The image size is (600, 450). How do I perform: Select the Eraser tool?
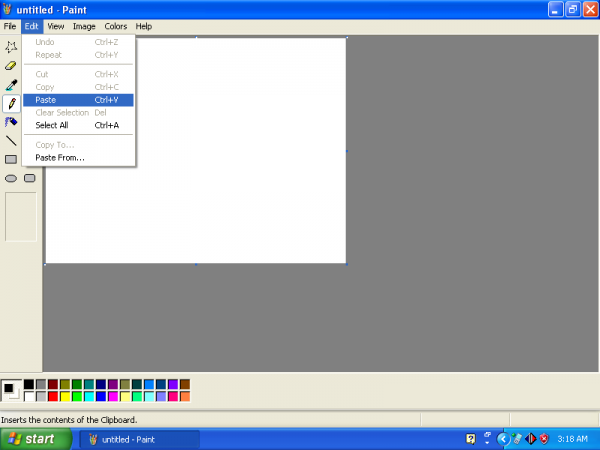[x=11, y=66]
